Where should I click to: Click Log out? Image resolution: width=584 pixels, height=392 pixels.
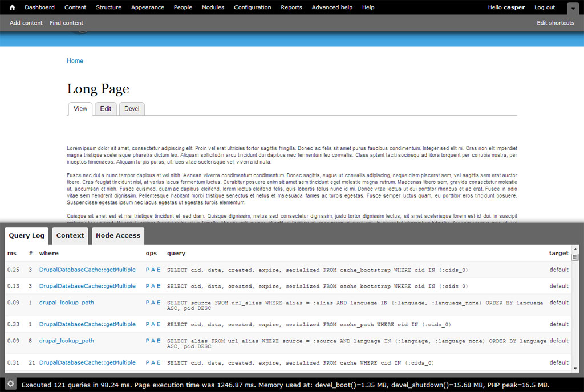545,7
